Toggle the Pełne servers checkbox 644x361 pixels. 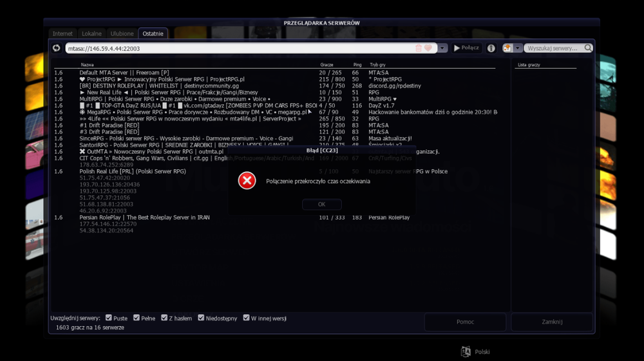(137, 317)
